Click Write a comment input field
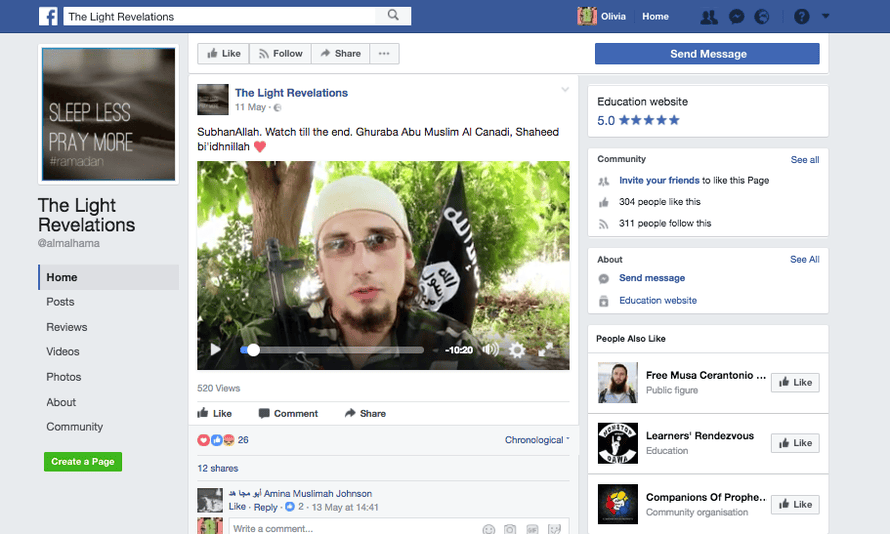The height and width of the screenshot is (534, 890). click(400, 528)
